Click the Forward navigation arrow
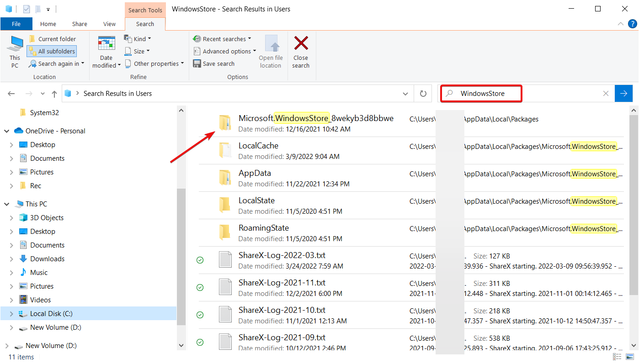The image size is (639, 364). coord(28,94)
